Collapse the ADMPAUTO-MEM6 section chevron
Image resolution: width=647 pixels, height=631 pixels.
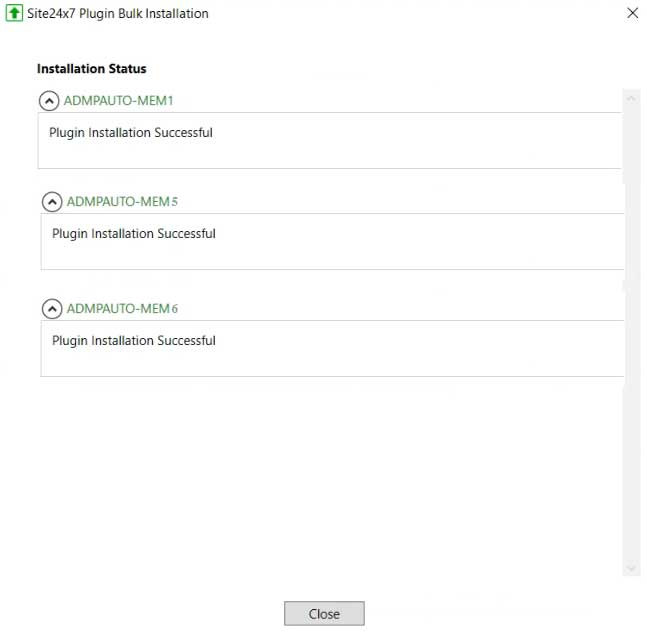52,309
